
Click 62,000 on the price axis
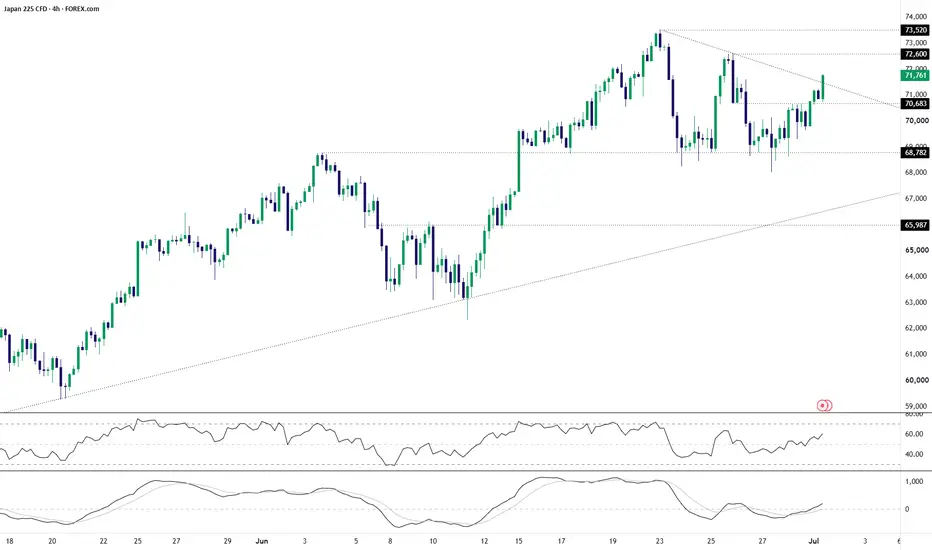pyautogui.click(x=916, y=328)
